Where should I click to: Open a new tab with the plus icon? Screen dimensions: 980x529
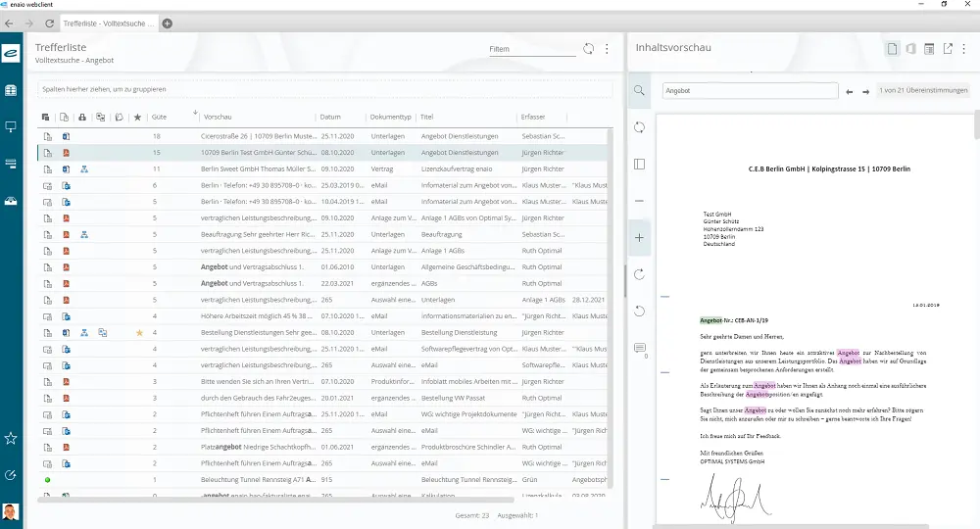pos(167,24)
